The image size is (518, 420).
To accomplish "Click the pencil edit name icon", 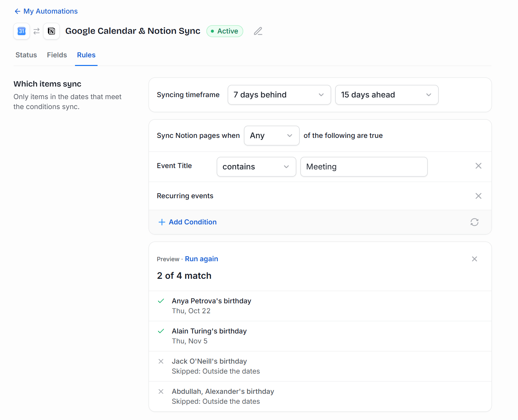I will [258, 31].
